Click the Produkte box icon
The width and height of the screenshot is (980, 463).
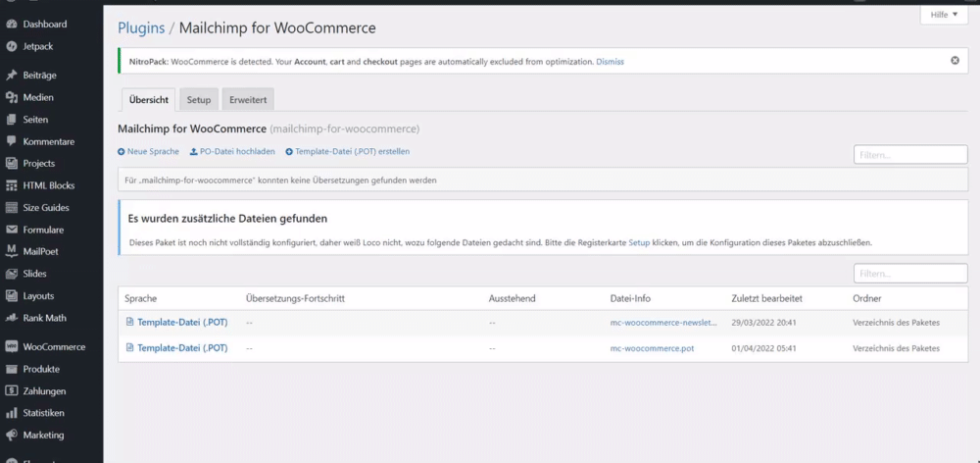pyautogui.click(x=11, y=369)
